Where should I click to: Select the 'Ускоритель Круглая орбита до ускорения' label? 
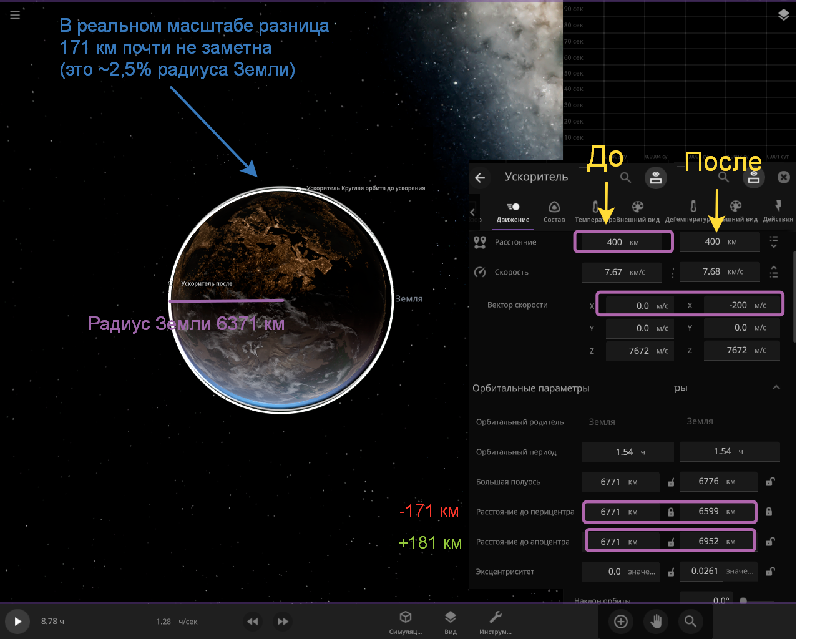(x=366, y=188)
